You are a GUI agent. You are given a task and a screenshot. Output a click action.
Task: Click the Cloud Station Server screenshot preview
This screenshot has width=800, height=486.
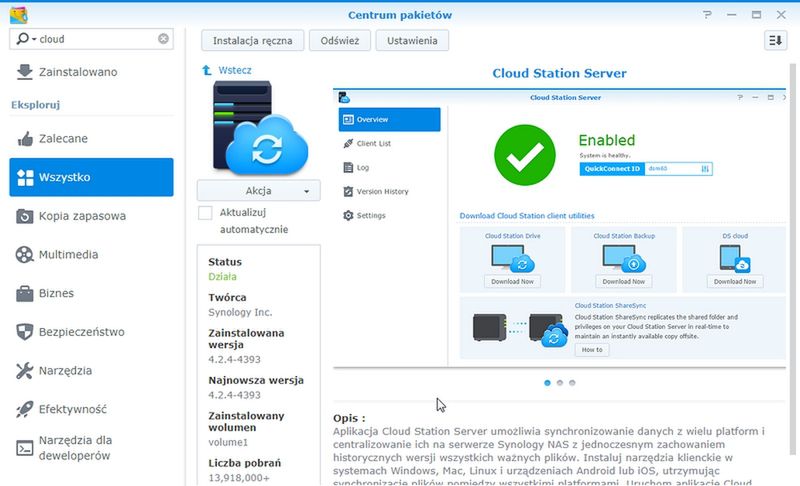559,228
